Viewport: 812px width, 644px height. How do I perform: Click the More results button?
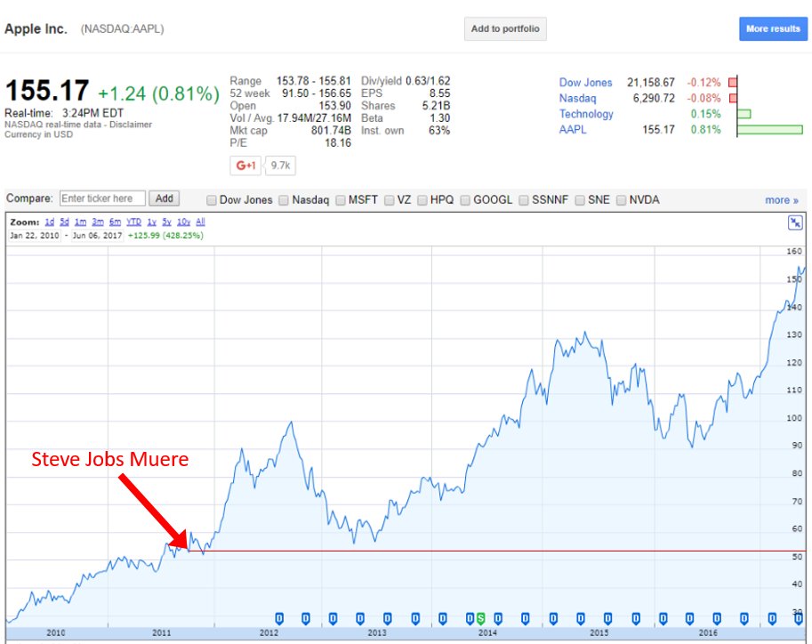pyautogui.click(x=773, y=29)
